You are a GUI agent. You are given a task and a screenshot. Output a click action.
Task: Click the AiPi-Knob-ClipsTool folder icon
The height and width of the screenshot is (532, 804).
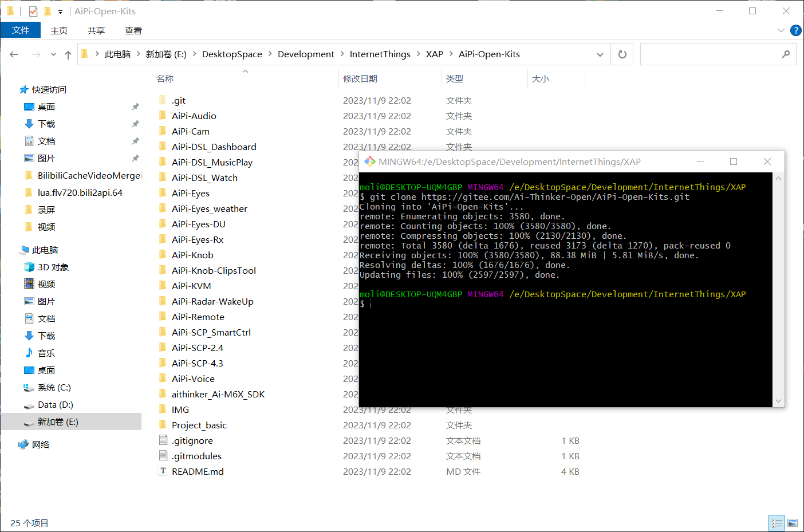click(163, 270)
